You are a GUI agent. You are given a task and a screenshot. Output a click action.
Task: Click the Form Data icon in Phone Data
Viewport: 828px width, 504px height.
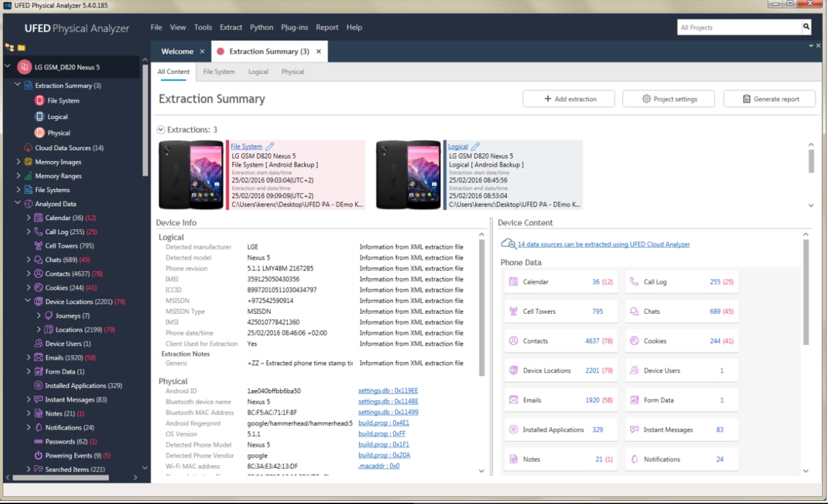point(634,400)
